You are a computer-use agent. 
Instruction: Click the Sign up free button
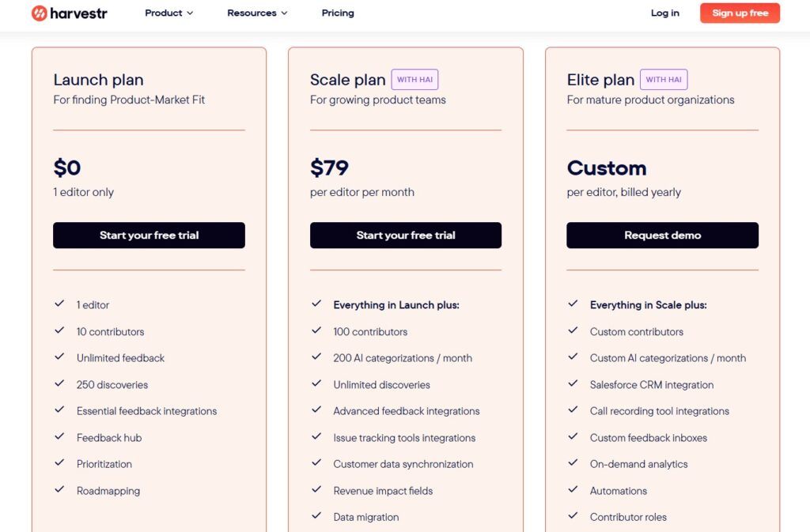(739, 13)
